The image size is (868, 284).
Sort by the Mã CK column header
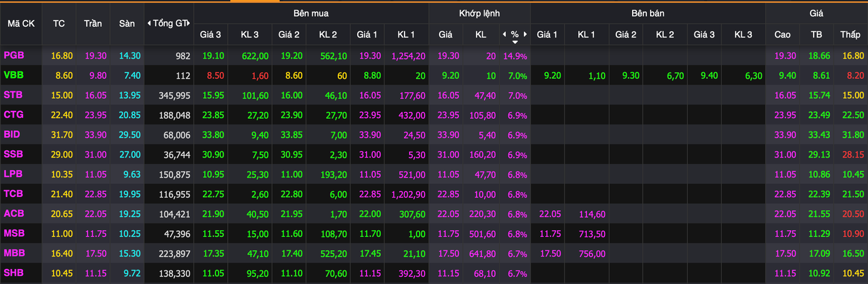click(21, 23)
